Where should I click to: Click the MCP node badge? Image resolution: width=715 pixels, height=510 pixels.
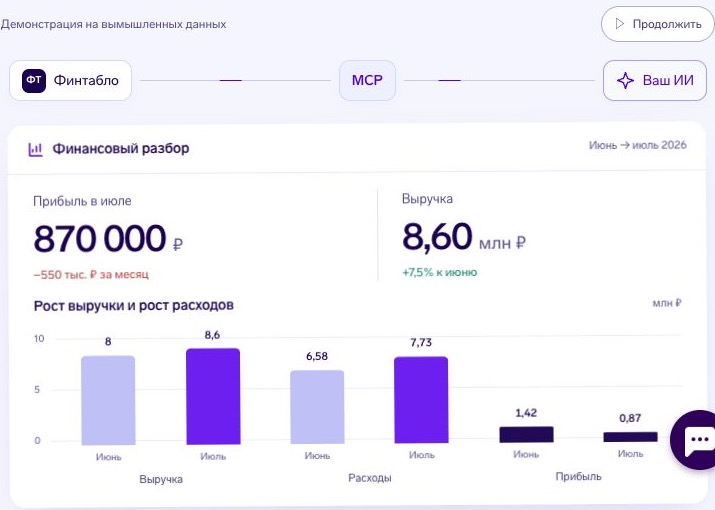click(x=367, y=81)
